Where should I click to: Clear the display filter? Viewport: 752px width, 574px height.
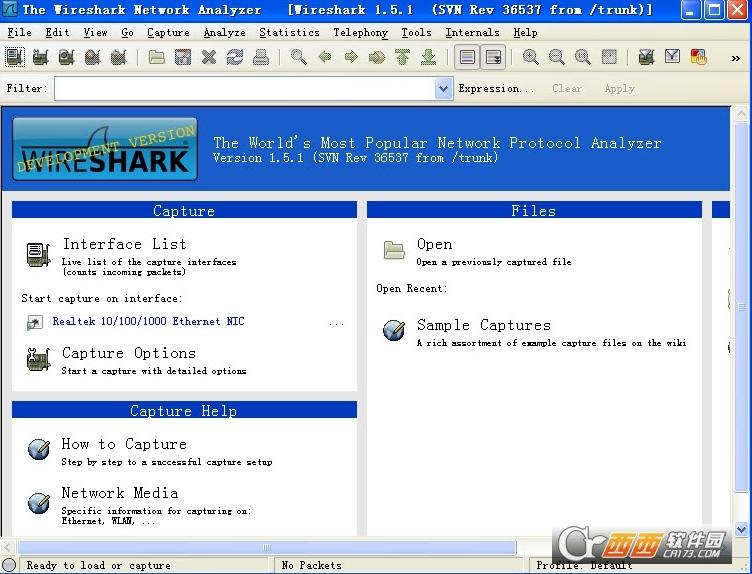(x=567, y=88)
